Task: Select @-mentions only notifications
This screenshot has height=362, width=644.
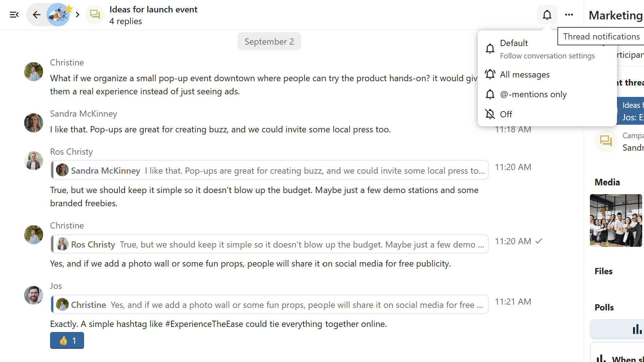Action: pos(533,94)
